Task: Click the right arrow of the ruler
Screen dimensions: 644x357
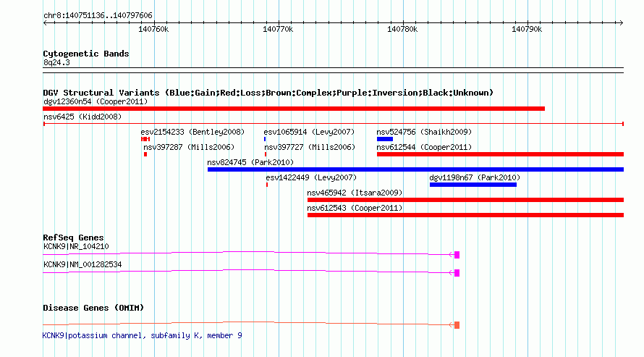Action: 621,23
